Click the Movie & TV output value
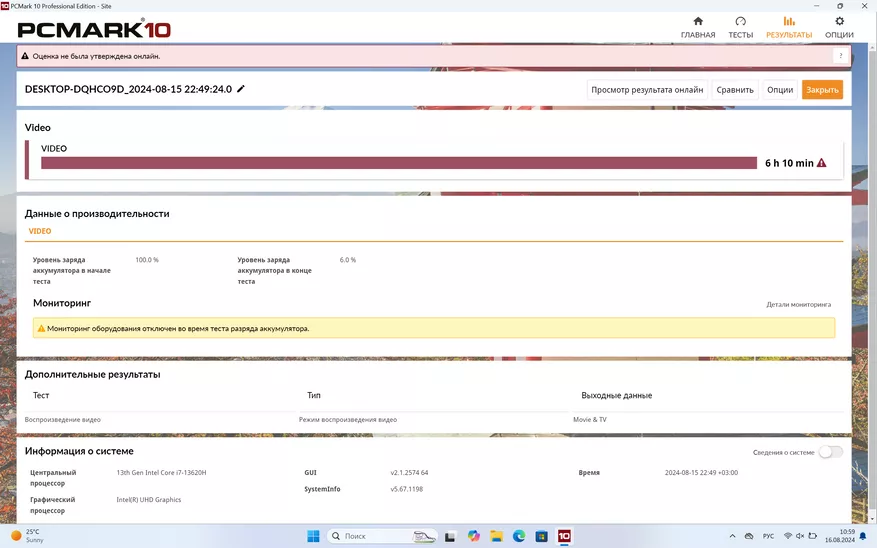877x548 pixels. pyautogui.click(x=590, y=419)
